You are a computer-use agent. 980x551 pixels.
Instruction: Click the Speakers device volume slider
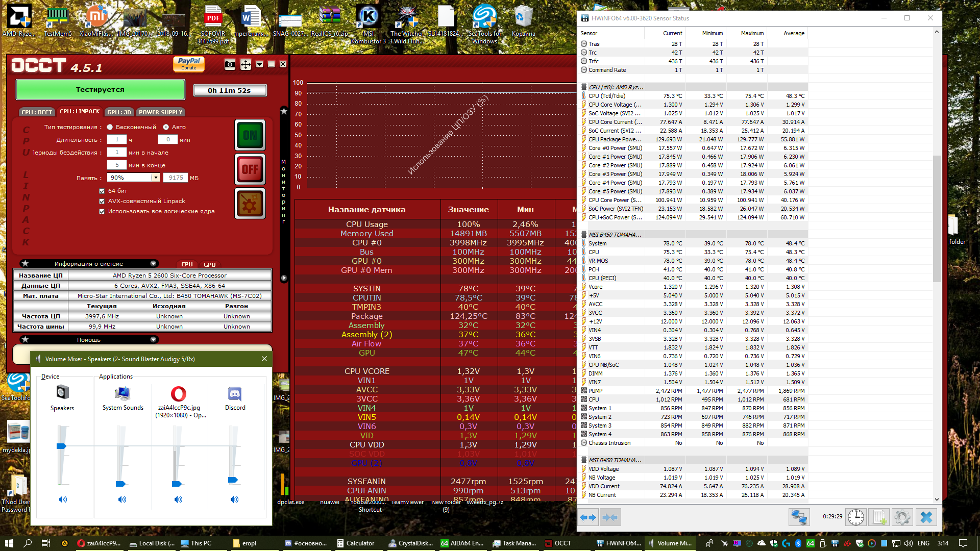pyautogui.click(x=61, y=446)
